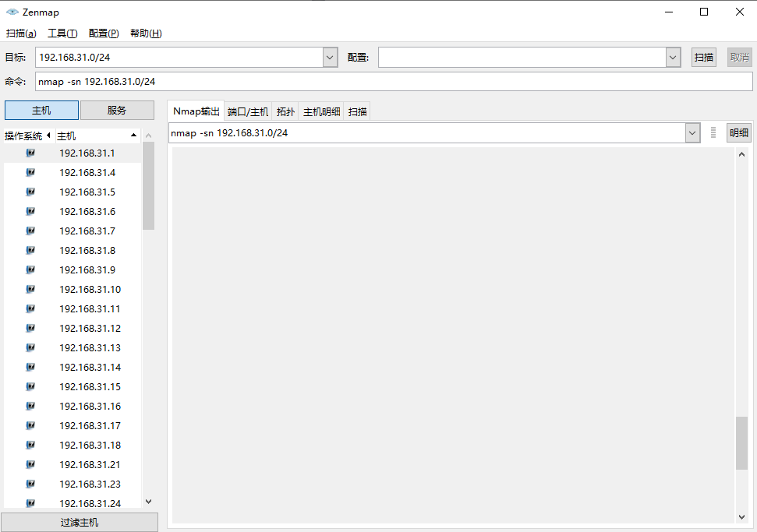Click the OS icon beside host 192.168.31.16
Viewport: 757px width, 532px height.
[30, 406]
